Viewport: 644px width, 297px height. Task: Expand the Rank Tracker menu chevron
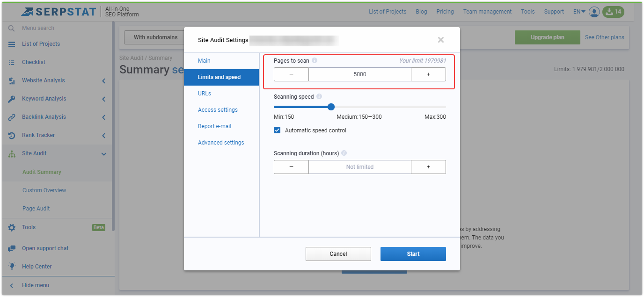point(103,136)
